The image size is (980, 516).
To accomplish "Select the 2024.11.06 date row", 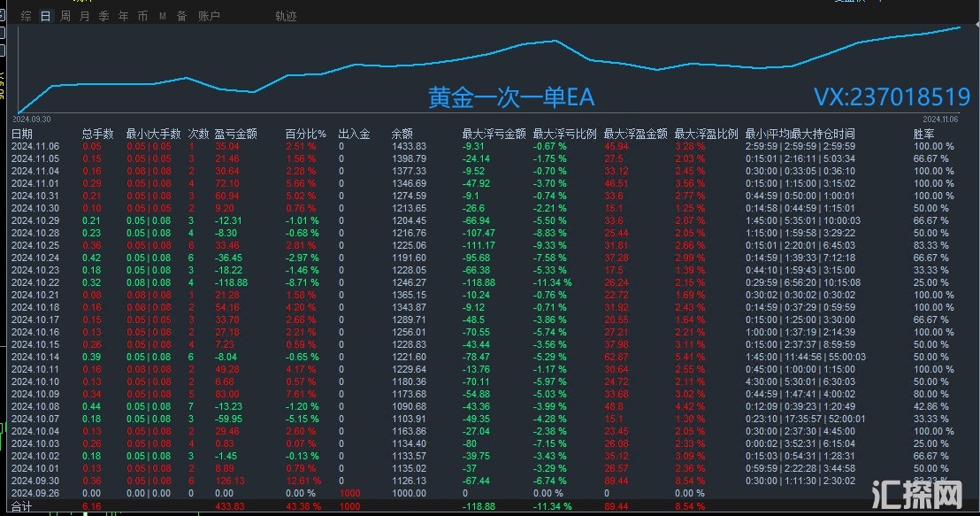I will (x=35, y=146).
